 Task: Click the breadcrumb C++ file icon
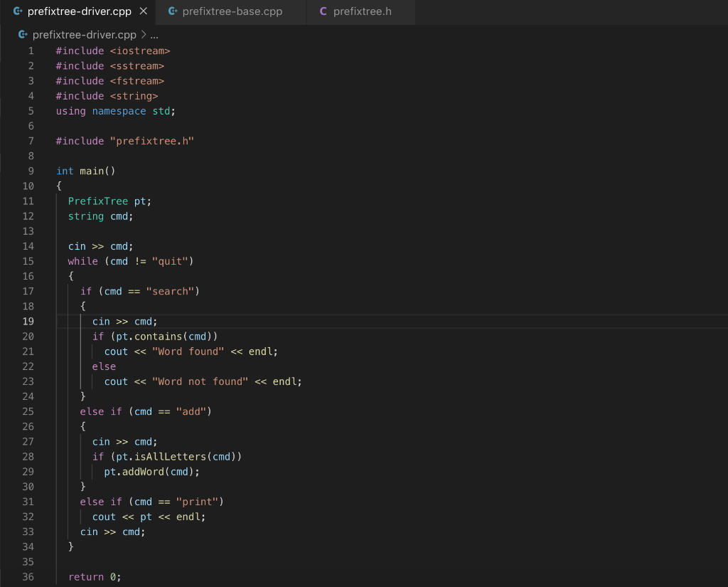[23, 34]
